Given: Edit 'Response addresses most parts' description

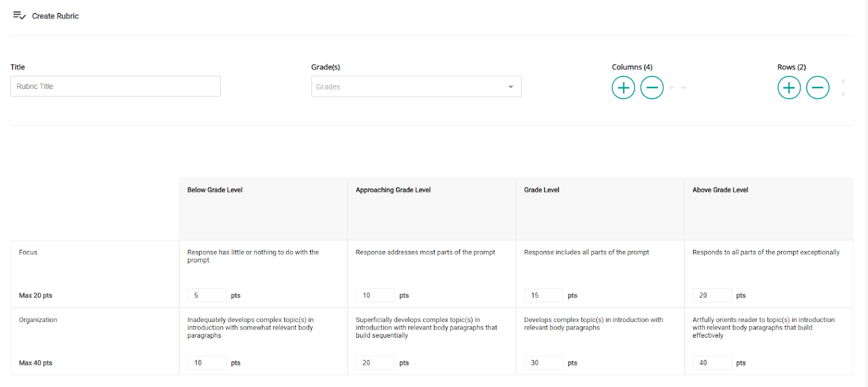Looking at the screenshot, I should (x=425, y=253).
